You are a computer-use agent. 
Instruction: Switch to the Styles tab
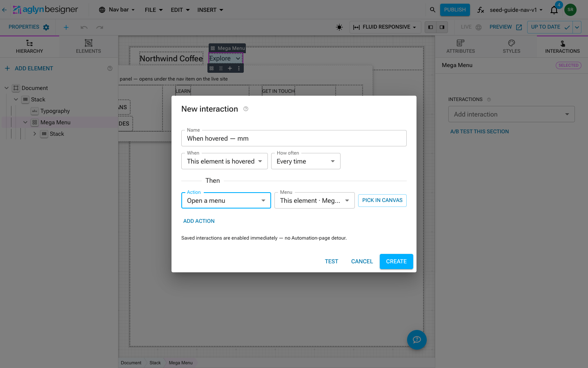512,46
